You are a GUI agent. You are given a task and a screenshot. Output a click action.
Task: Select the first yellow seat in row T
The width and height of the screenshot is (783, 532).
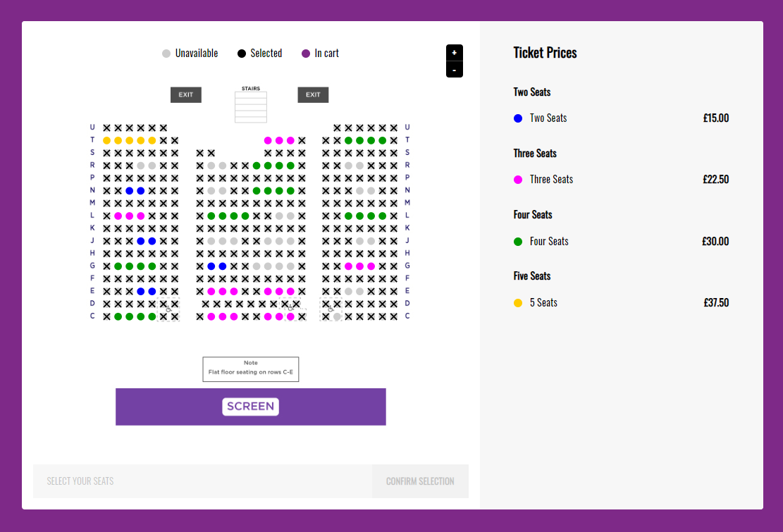coord(107,141)
